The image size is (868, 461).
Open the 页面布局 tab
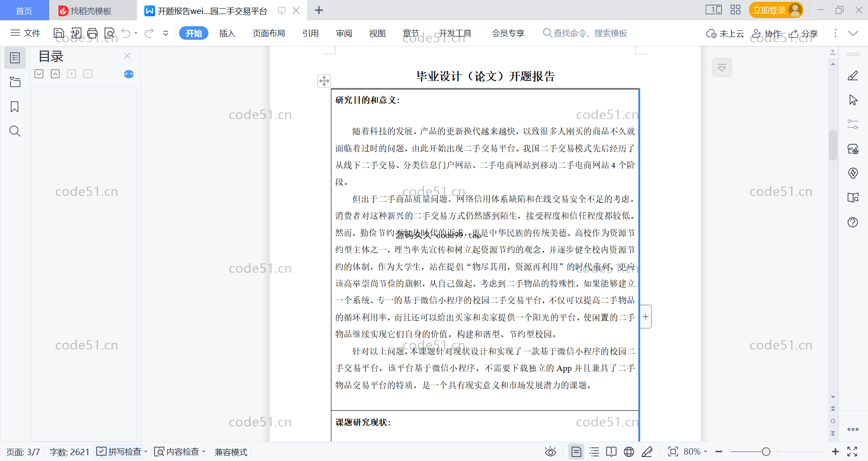tap(269, 33)
